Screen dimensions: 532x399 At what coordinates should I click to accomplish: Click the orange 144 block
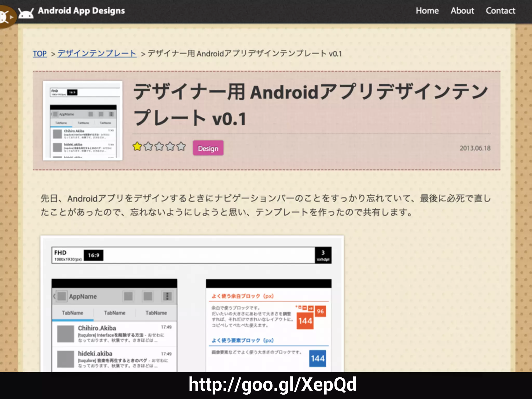[x=305, y=321]
